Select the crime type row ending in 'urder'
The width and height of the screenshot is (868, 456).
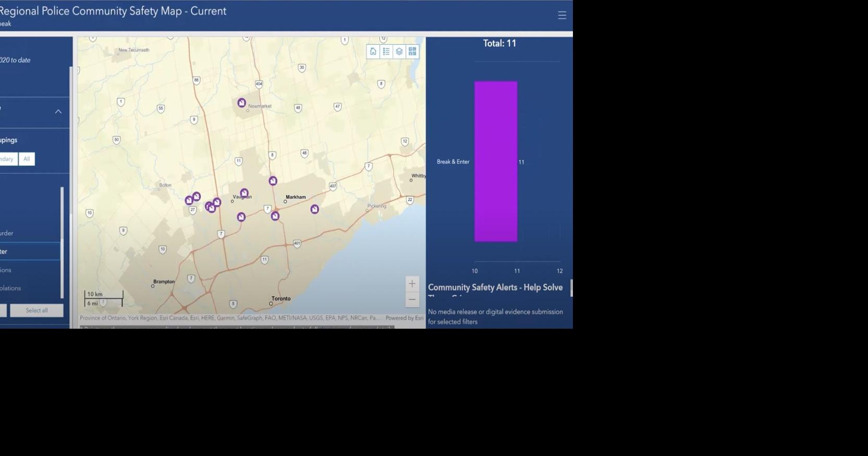(x=30, y=233)
